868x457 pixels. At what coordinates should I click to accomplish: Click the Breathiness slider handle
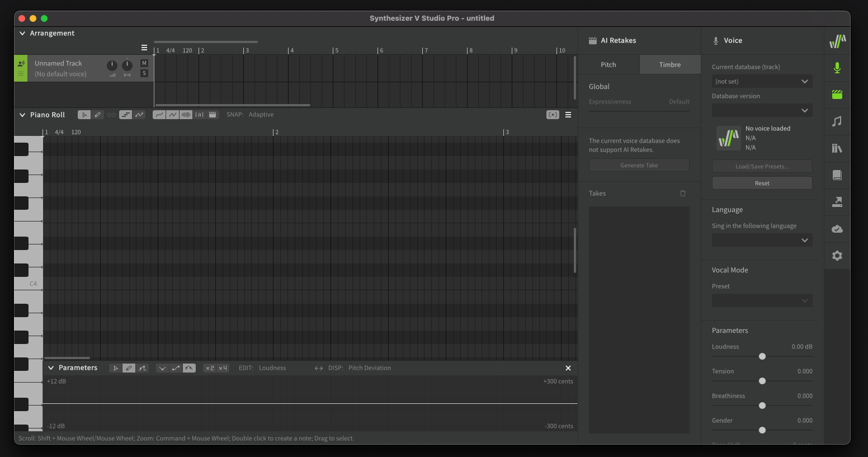762,406
